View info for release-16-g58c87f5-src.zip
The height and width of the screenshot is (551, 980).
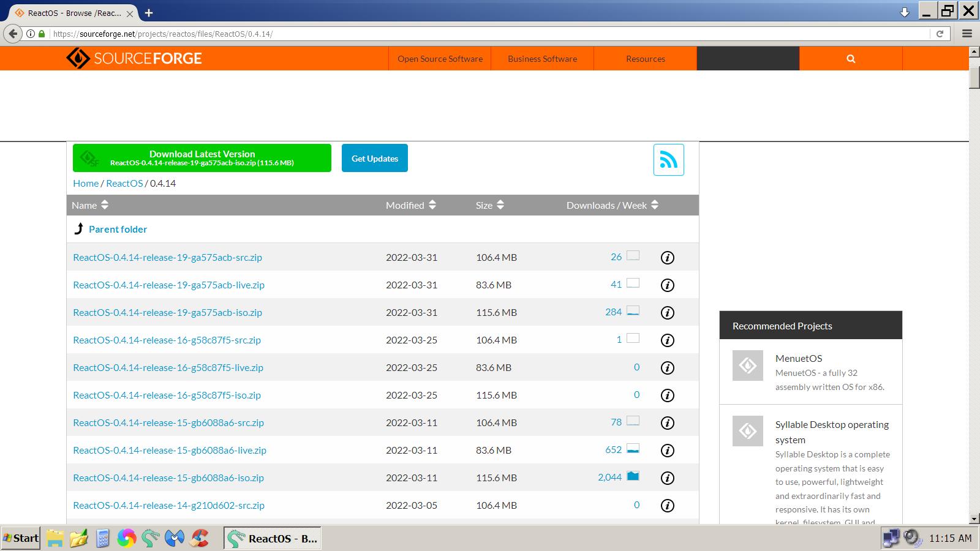coord(668,340)
